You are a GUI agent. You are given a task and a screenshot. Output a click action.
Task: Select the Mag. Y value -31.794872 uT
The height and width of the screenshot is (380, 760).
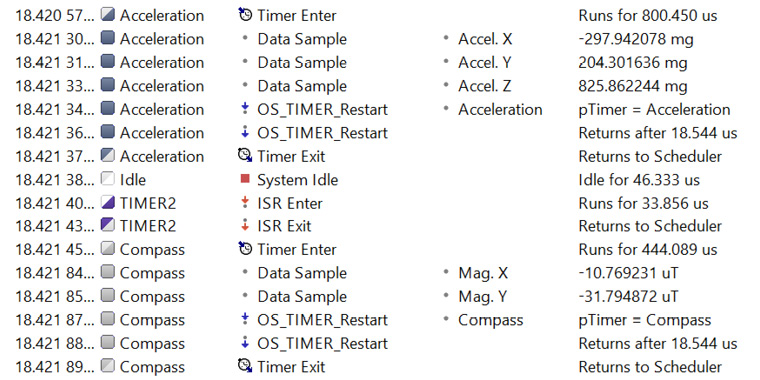pyautogui.click(x=628, y=296)
